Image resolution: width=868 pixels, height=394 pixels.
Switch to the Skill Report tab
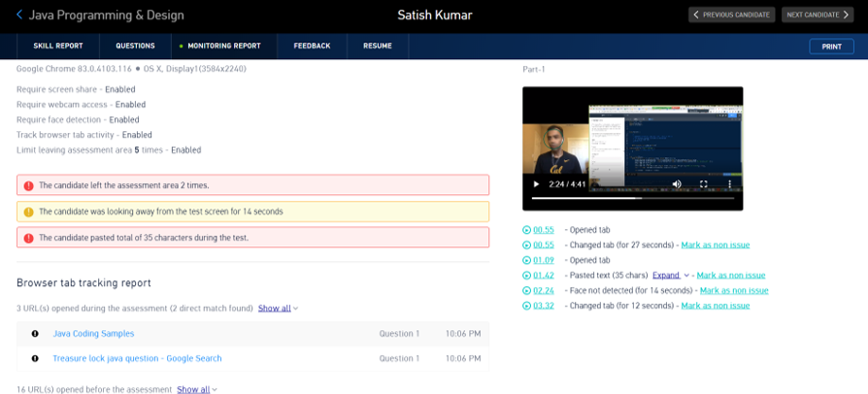[58, 46]
